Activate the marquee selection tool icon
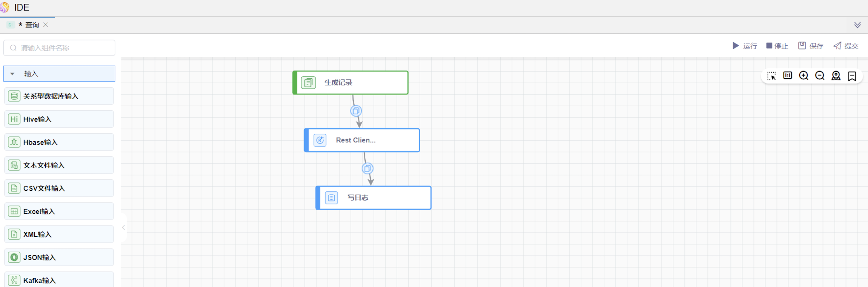 pyautogui.click(x=771, y=75)
